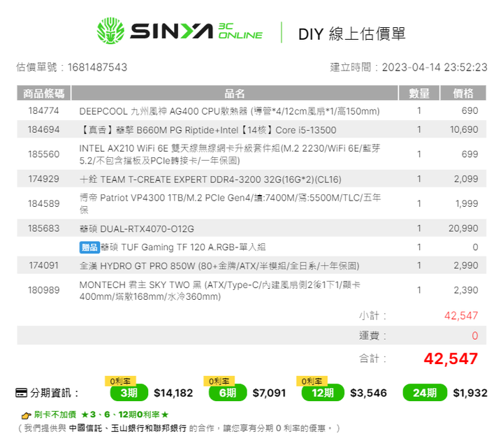This screenshot has width=503, height=448.
Task: Click the 價格 column header
Action: point(463,94)
